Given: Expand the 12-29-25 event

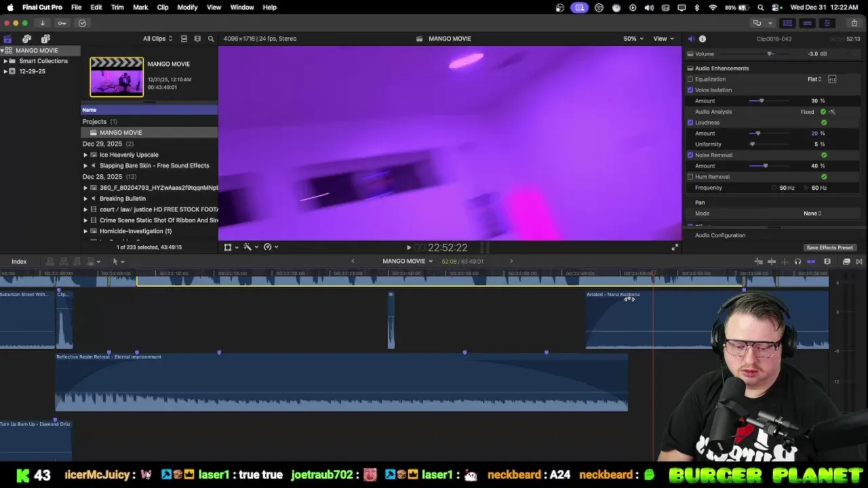Looking at the screenshot, I should (5, 71).
